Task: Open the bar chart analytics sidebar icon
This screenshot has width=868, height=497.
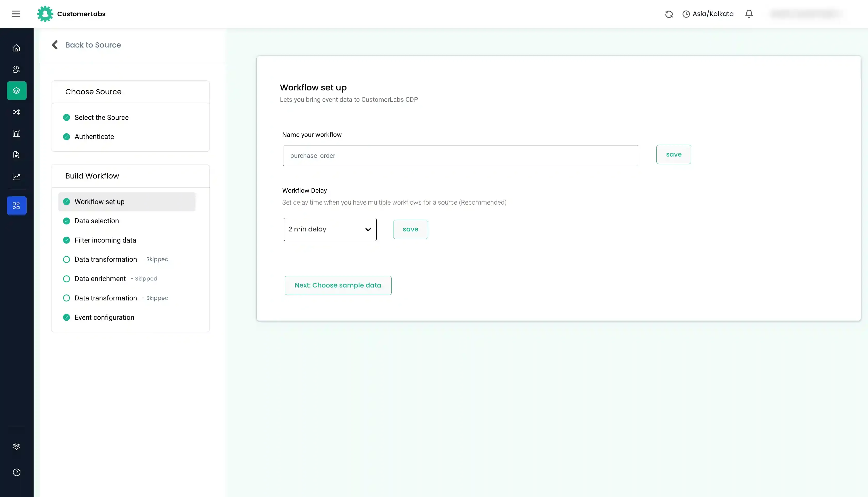Action: pos(16,134)
